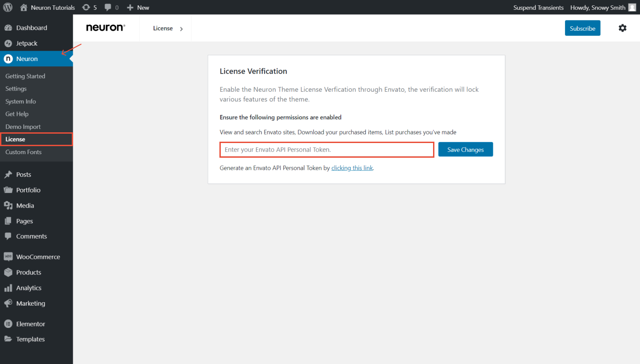Click the Save Changes button

[466, 150]
